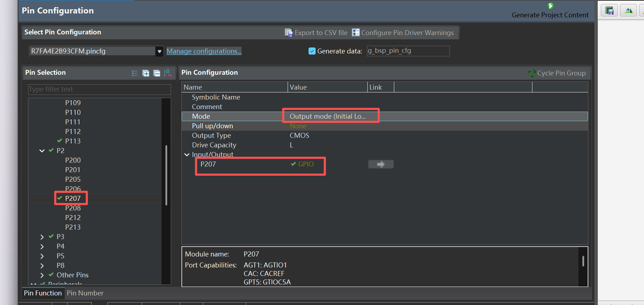Image resolution: width=644 pixels, height=305 pixels.
Task: Click the module description panel scrollbar
Action: tap(583, 261)
